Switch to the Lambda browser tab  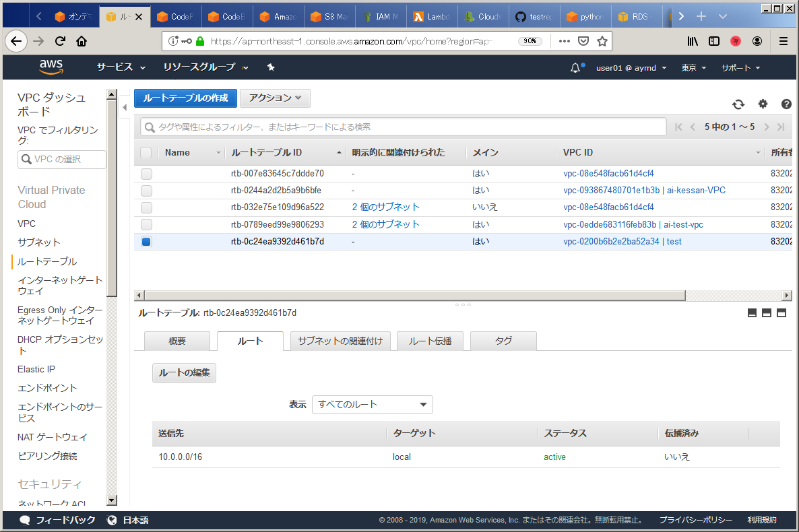(432, 17)
